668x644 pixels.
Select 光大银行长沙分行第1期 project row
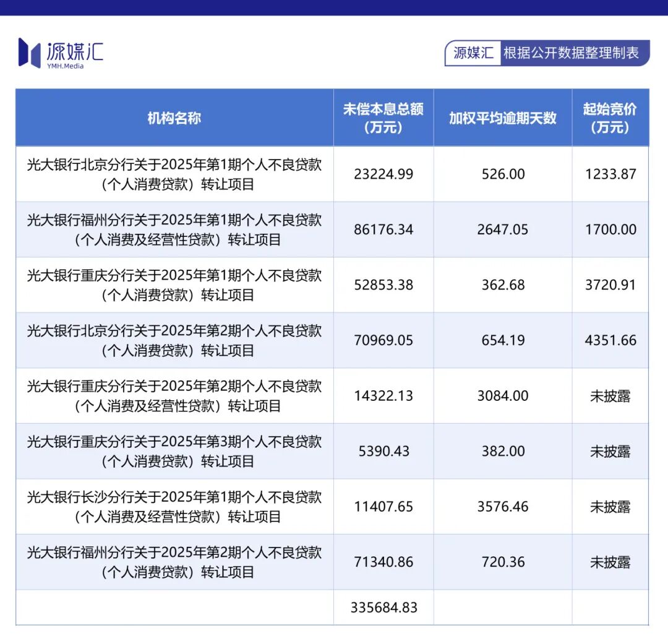pyautogui.click(x=174, y=506)
